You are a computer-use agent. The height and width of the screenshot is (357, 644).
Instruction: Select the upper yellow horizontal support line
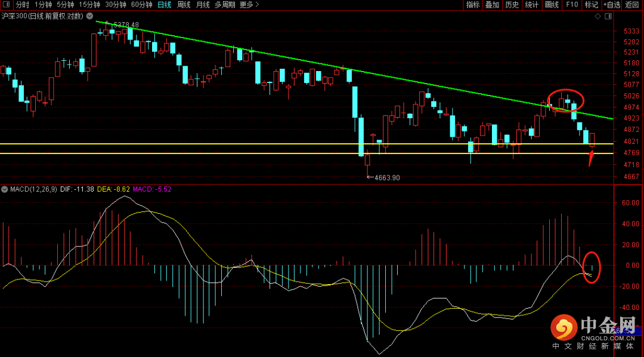(x=239, y=144)
